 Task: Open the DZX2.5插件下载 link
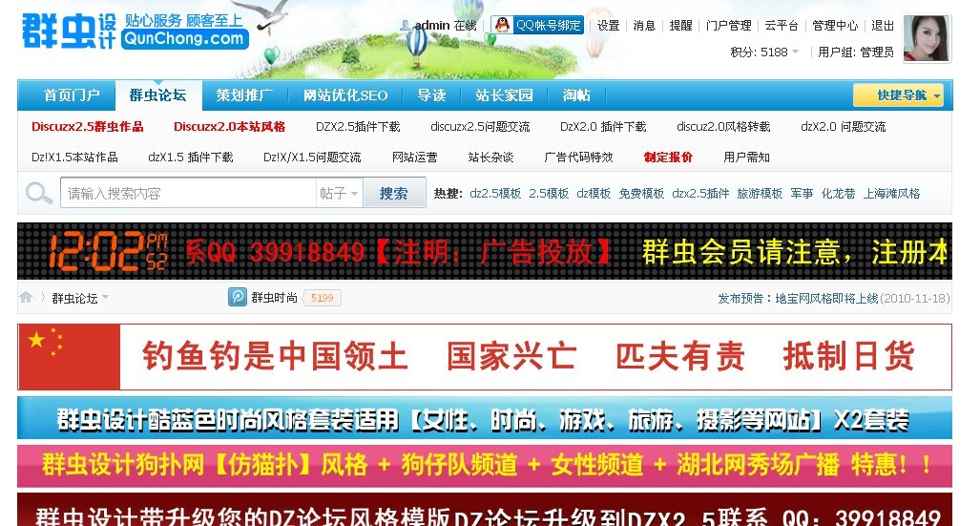358,126
